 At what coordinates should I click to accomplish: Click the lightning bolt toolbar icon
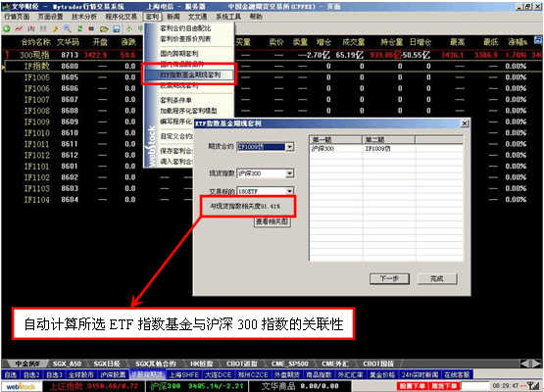pyautogui.click(x=56, y=28)
